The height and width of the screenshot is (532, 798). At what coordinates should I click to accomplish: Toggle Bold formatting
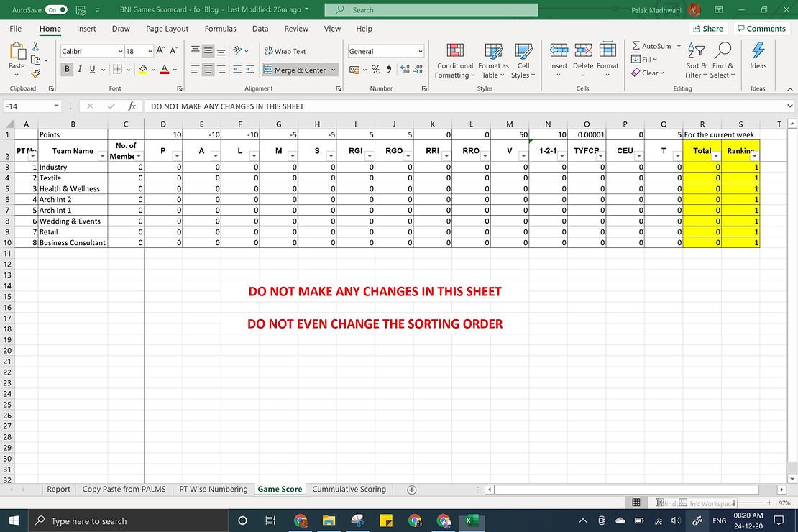coord(68,70)
